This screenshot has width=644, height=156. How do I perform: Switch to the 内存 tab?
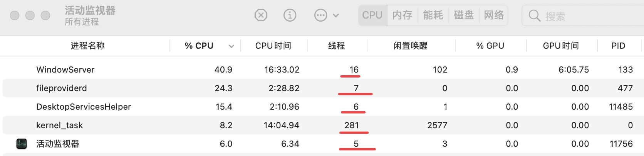402,15
